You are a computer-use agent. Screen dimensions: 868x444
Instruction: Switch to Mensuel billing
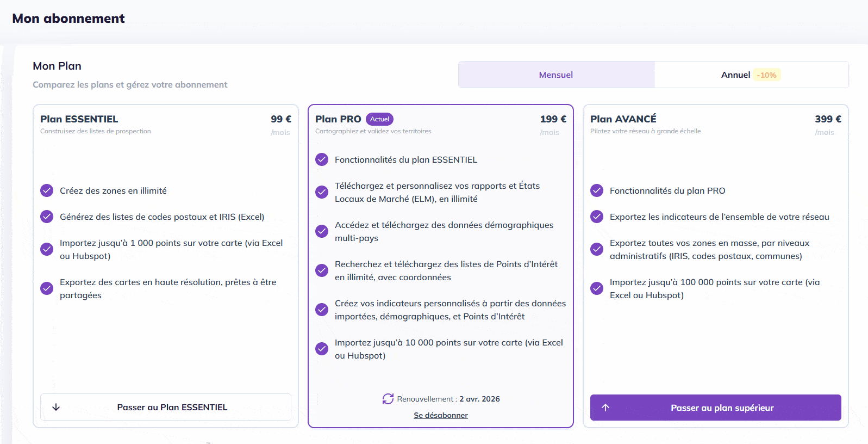pyautogui.click(x=556, y=75)
